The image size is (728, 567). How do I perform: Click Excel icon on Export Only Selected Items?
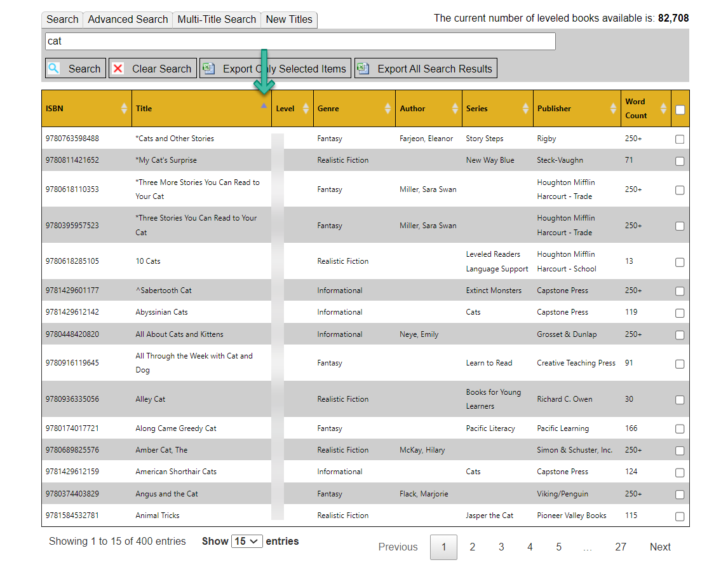pos(208,69)
